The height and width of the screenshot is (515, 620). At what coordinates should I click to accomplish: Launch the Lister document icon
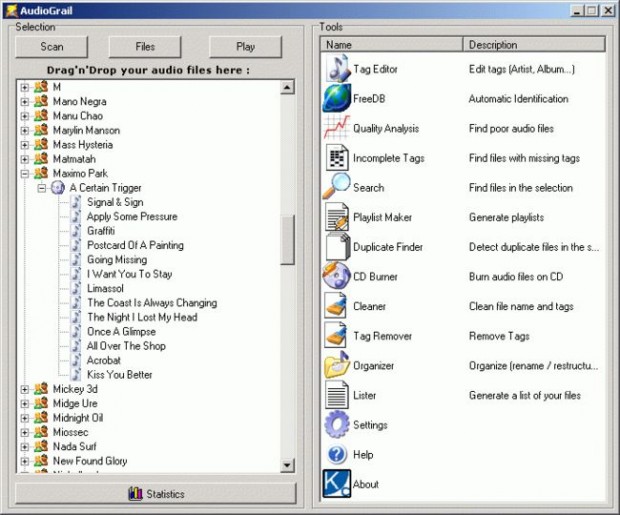point(337,395)
